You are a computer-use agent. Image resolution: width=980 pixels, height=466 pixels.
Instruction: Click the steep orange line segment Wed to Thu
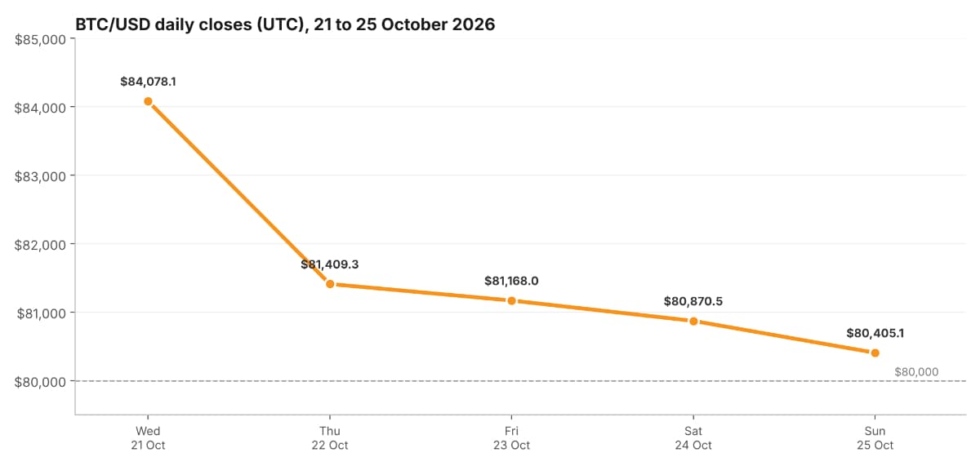(238, 193)
